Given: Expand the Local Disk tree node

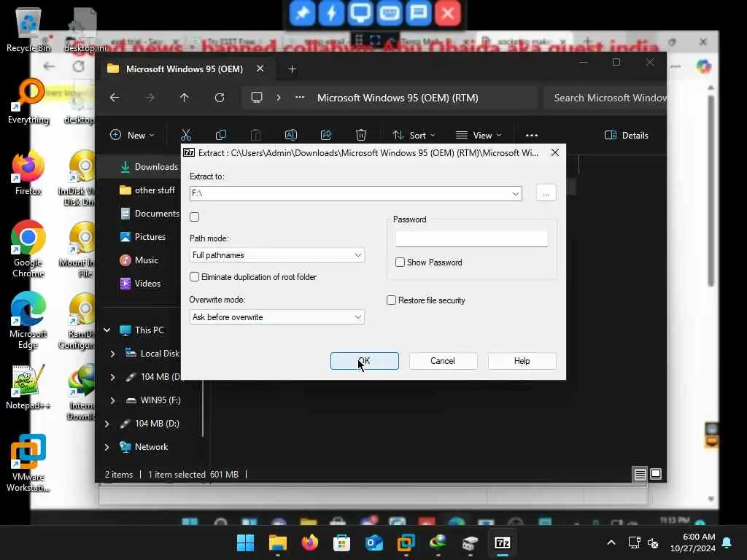Looking at the screenshot, I should tap(112, 354).
